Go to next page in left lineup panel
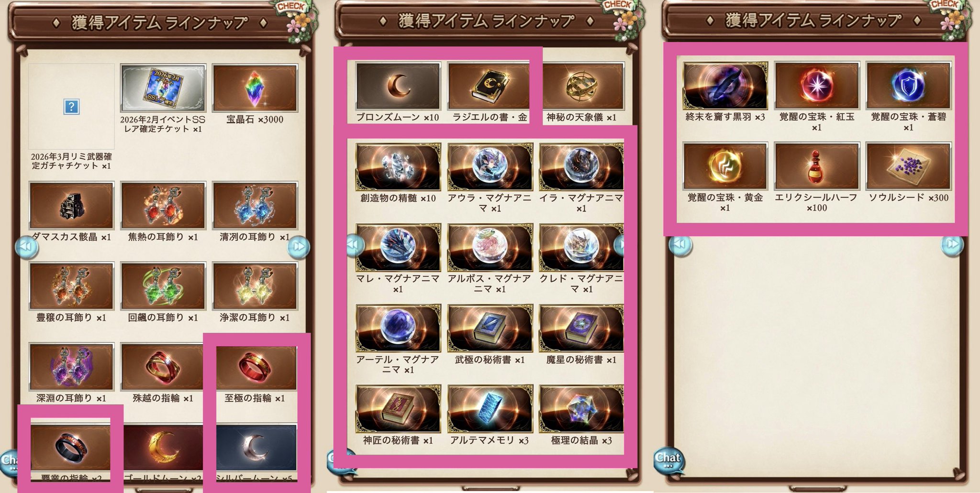The width and height of the screenshot is (980, 493). pos(299,247)
